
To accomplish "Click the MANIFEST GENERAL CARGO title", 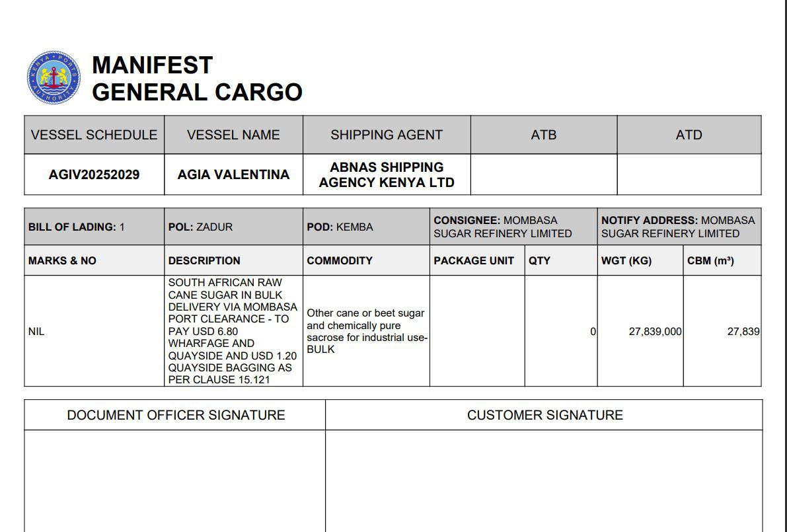I will point(197,79).
